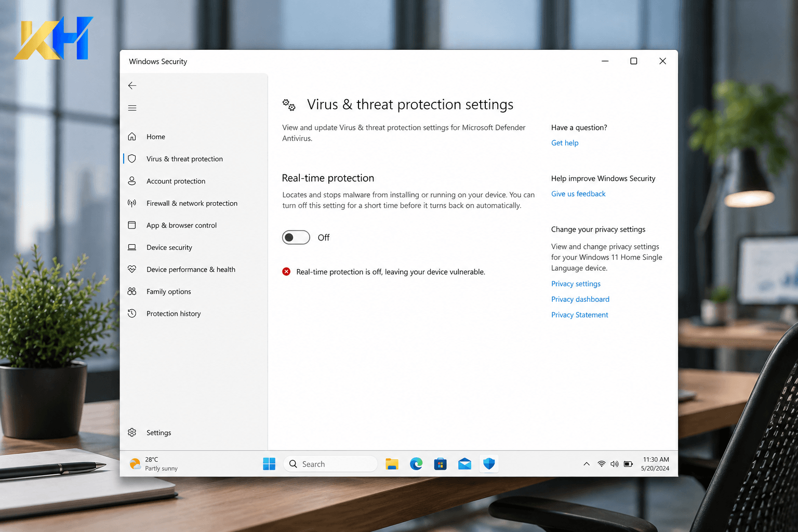
Task: Open the hamburger navigation menu
Action: [x=132, y=108]
